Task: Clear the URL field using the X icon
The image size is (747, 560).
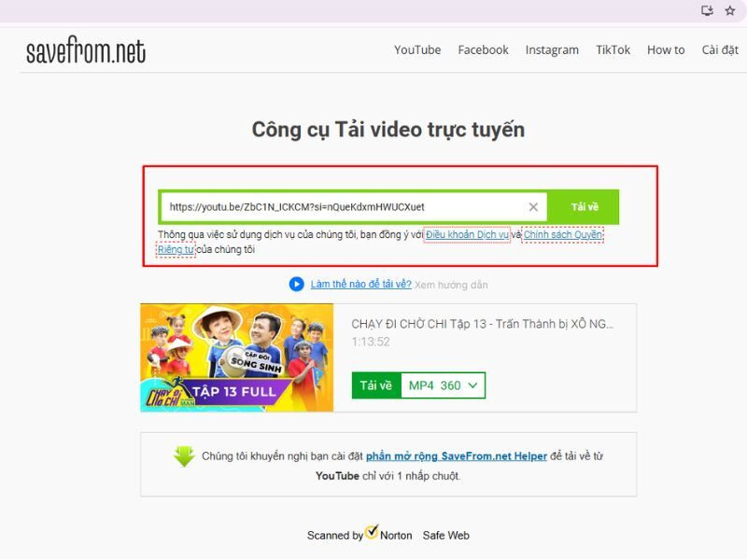Action: 532,206
